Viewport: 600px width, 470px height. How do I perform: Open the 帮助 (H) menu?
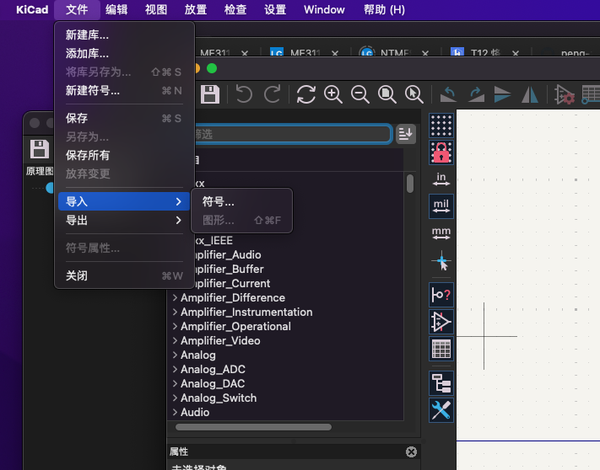(384, 10)
